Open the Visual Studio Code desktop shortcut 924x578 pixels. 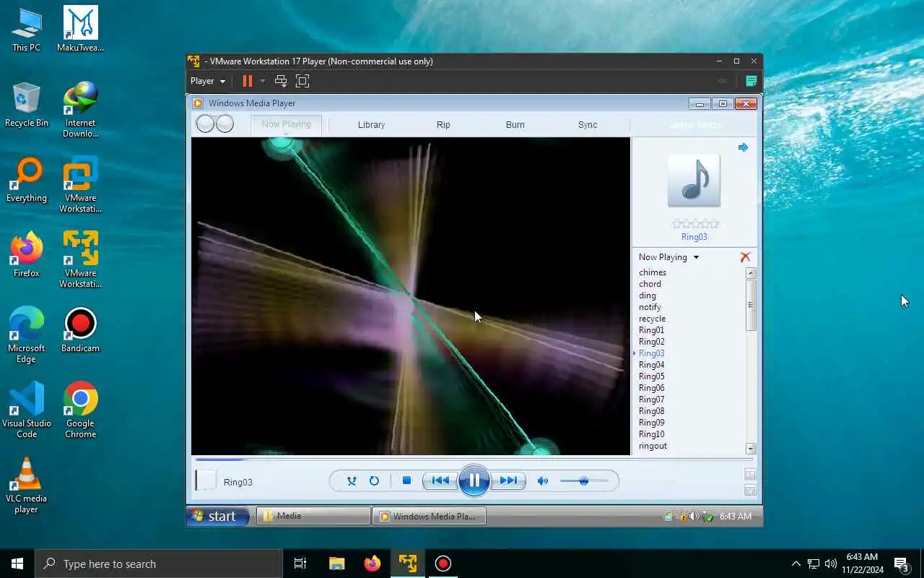coord(26,410)
